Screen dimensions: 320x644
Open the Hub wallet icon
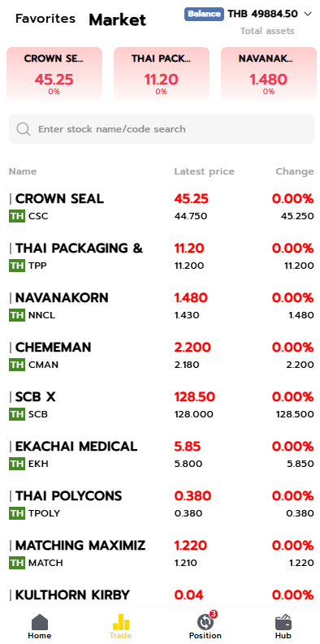tap(283, 622)
